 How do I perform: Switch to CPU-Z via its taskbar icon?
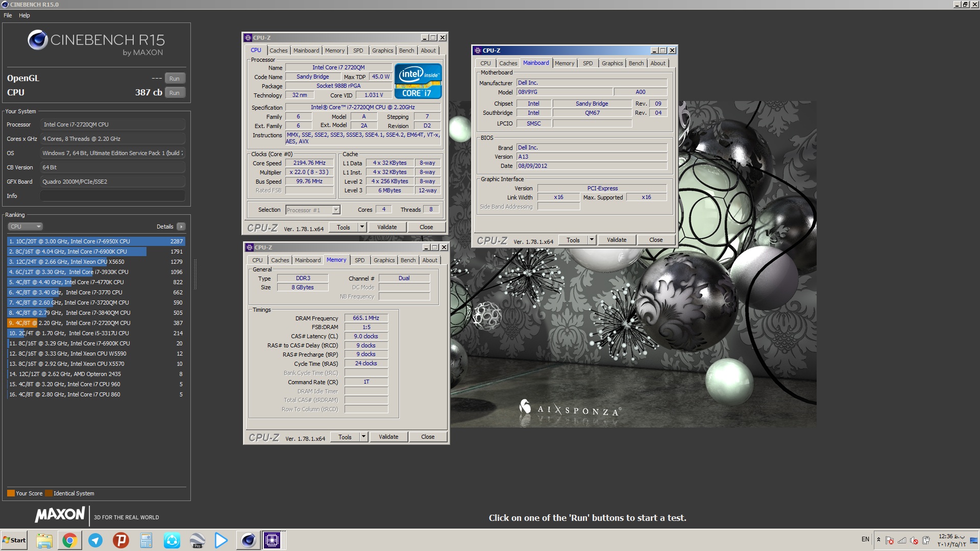[x=272, y=540]
